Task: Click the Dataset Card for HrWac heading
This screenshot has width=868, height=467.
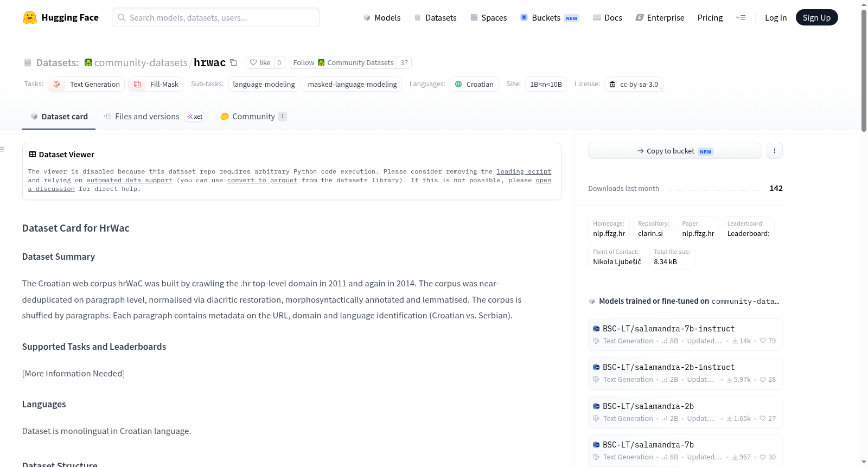Action: coord(75,228)
